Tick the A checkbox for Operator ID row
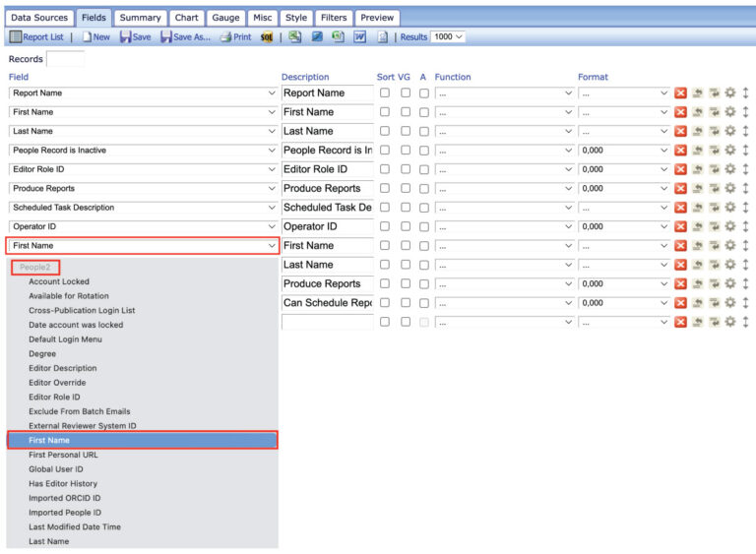This screenshot has height=554, width=756. click(424, 226)
